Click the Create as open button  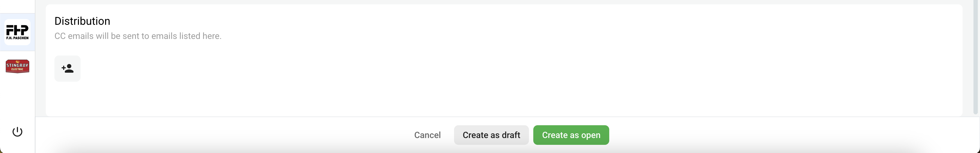pyautogui.click(x=571, y=135)
